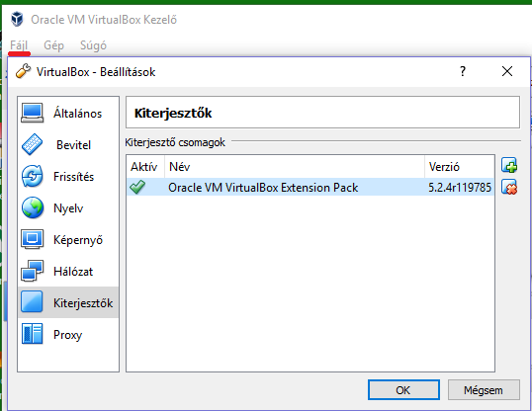
Task: Select the Nyelv settings page
Action: (x=68, y=207)
